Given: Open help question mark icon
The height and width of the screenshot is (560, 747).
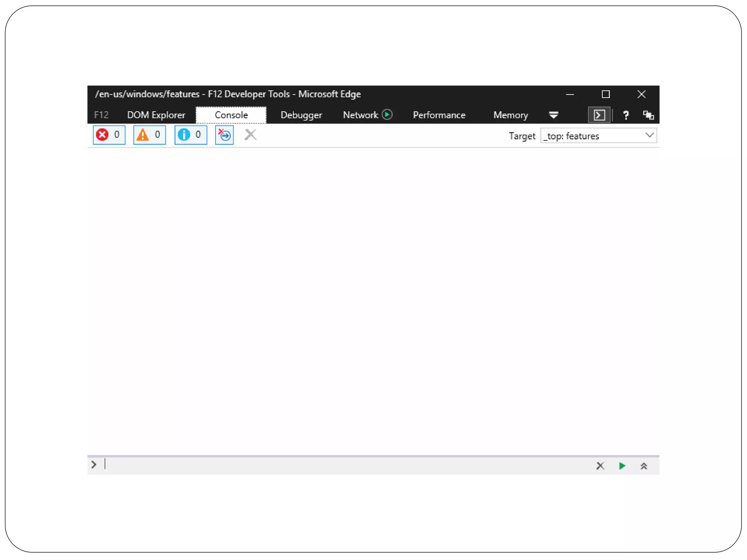Looking at the screenshot, I should (x=626, y=115).
